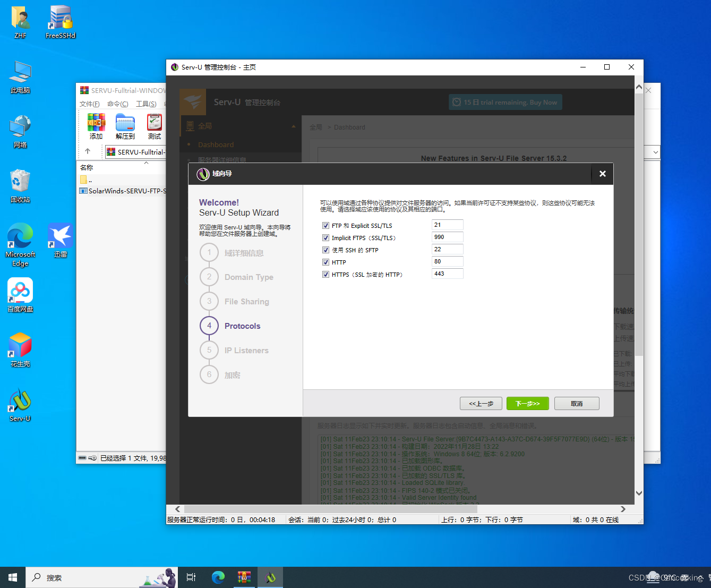Click the 取消 cancel button
711x588 pixels.
point(577,404)
